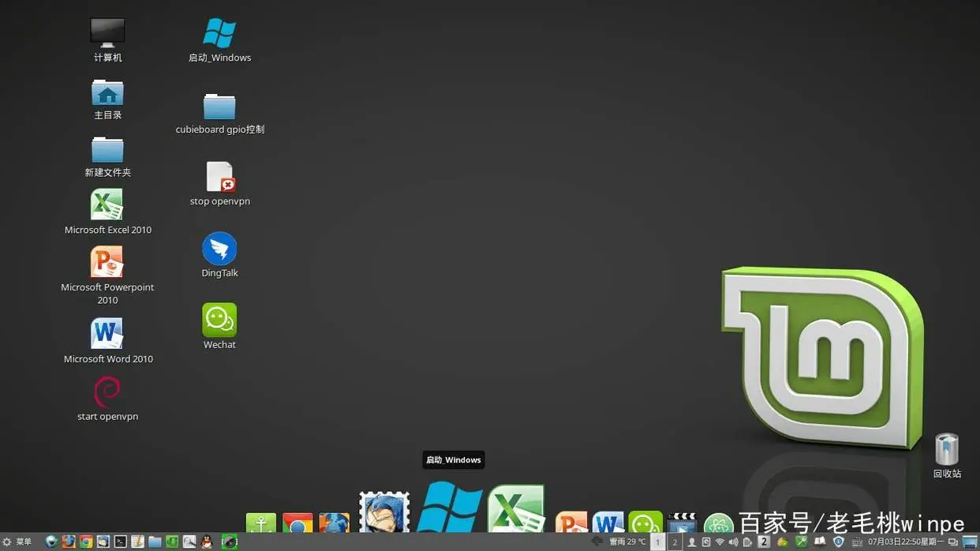
Task: Open PowerPoint from the dock
Action: [x=571, y=523]
